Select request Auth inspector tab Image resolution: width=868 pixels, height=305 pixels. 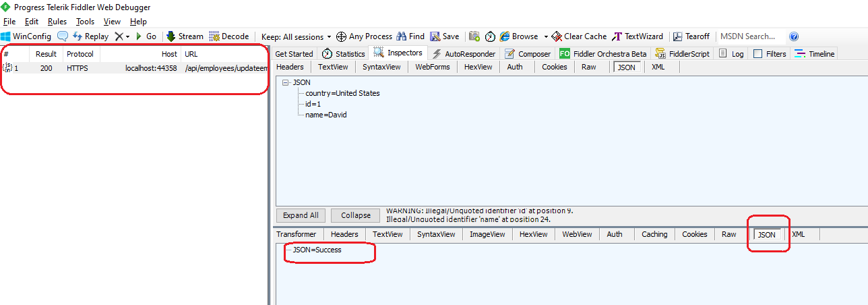[515, 67]
